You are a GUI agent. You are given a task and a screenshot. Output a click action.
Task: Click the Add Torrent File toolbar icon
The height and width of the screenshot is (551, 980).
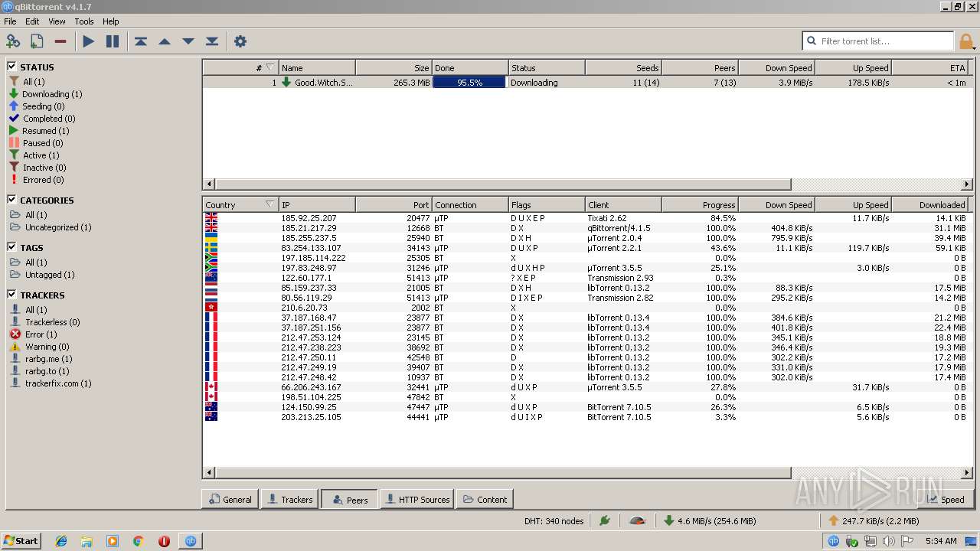(x=37, y=41)
